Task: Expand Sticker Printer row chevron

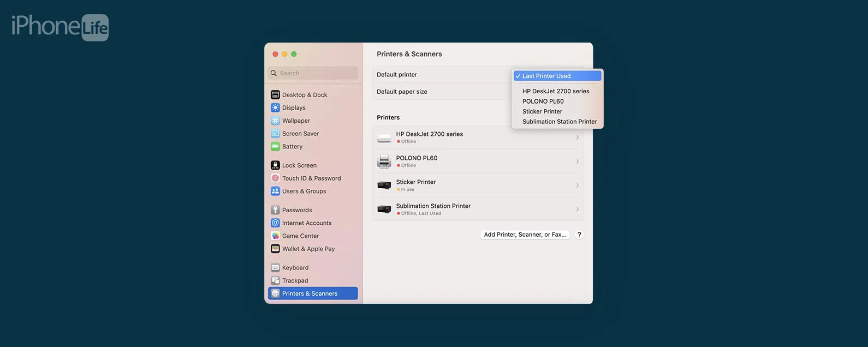Action: coord(578,186)
